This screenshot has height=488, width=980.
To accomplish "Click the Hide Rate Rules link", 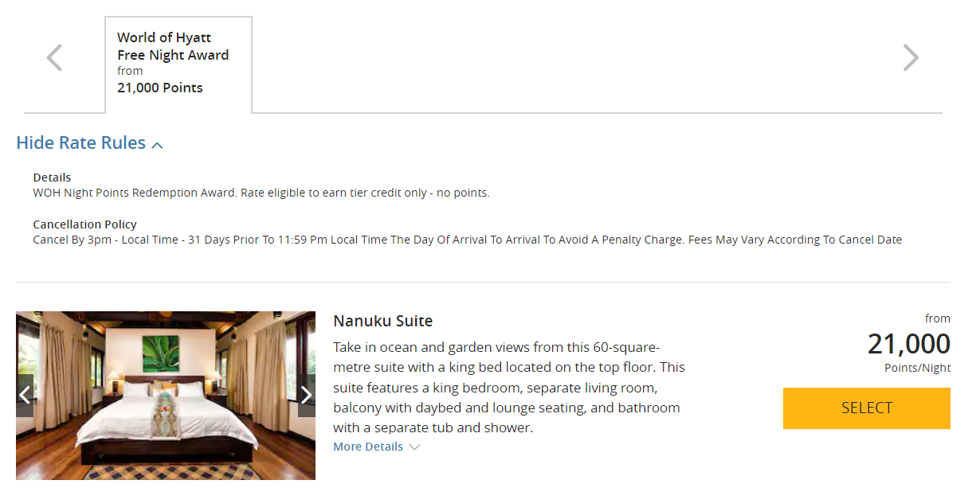I will [80, 143].
